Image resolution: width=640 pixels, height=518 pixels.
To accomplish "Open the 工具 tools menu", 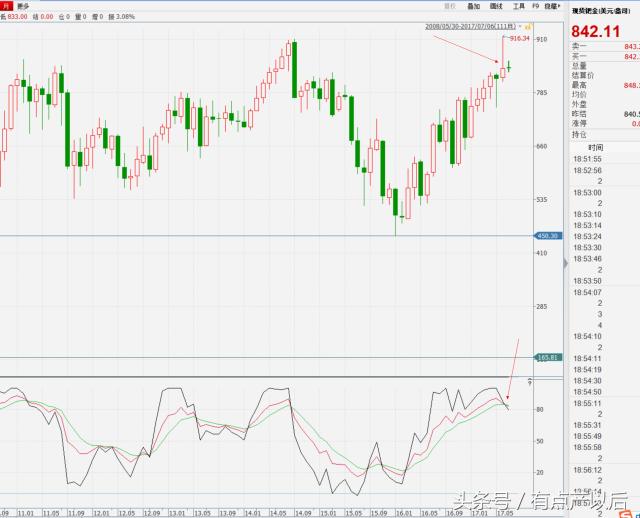I will pos(519,6).
